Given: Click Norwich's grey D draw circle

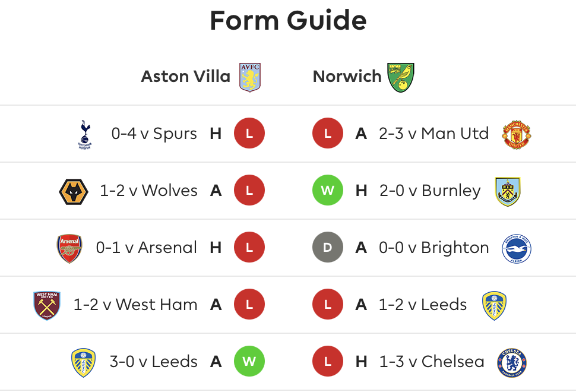Looking at the screenshot, I should 327,247.
